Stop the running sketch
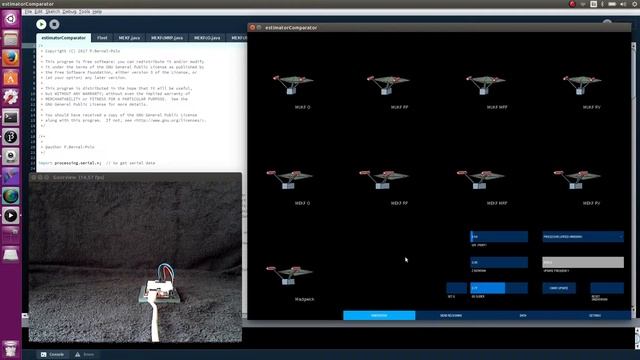This screenshot has height=360, width=640. [54, 24]
